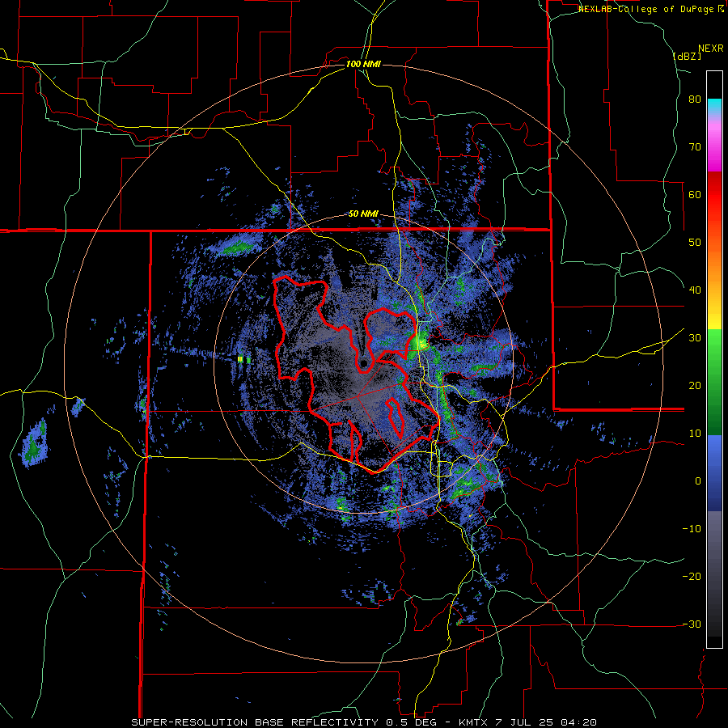
Task: Click the "KMTX" station identifier in caption
Action: click(x=474, y=722)
